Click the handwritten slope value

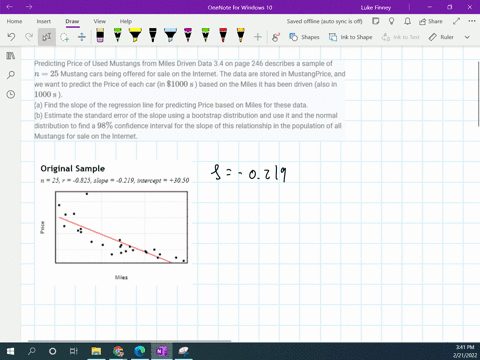(249, 173)
